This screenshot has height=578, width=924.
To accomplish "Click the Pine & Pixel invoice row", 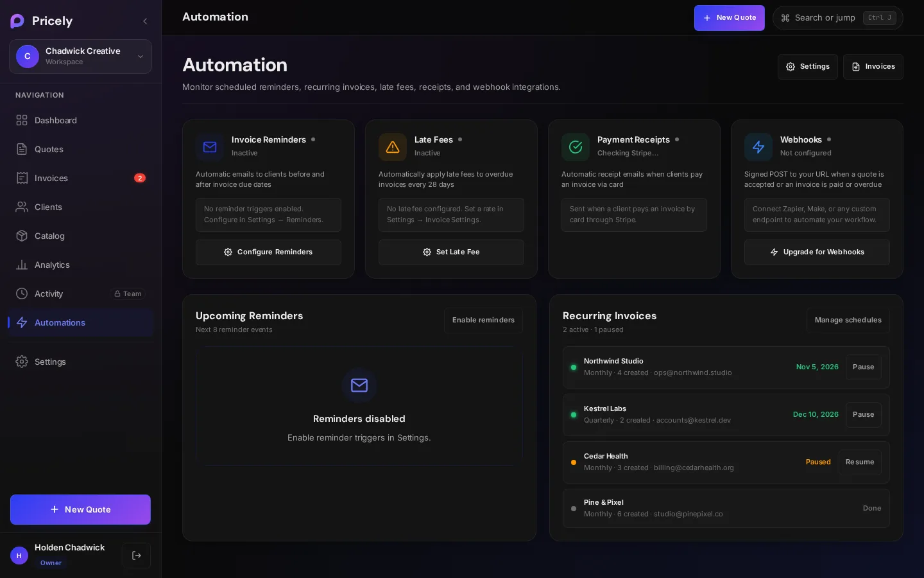I will click(x=726, y=509).
